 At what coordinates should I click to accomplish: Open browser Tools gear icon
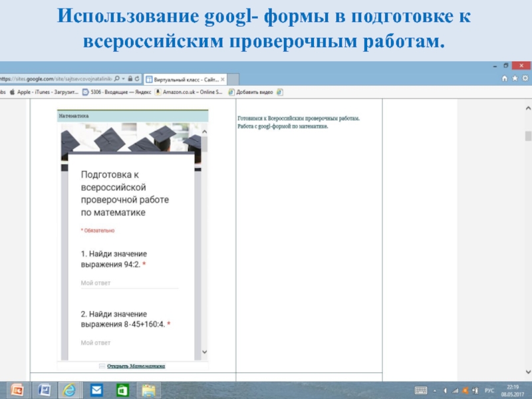pos(525,78)
